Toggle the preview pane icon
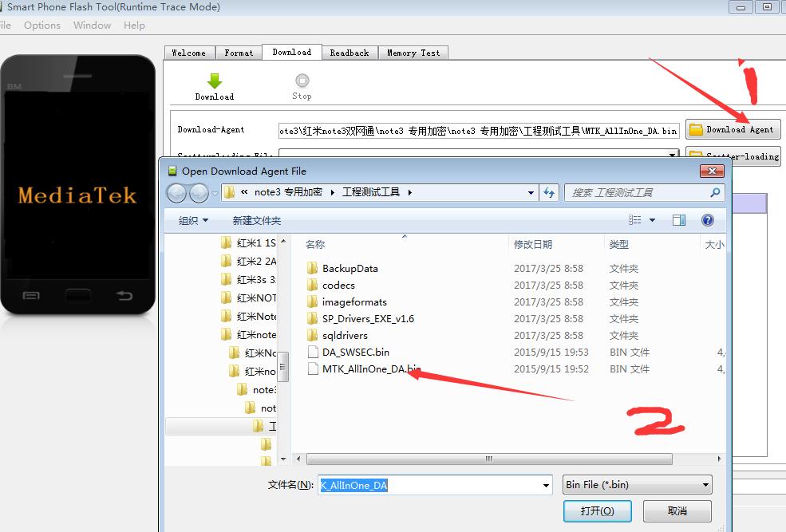 678,220
